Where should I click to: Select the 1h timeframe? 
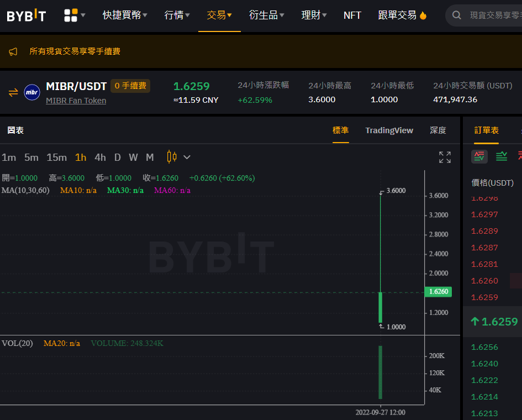pyautogui.click(x=81, y=157)
